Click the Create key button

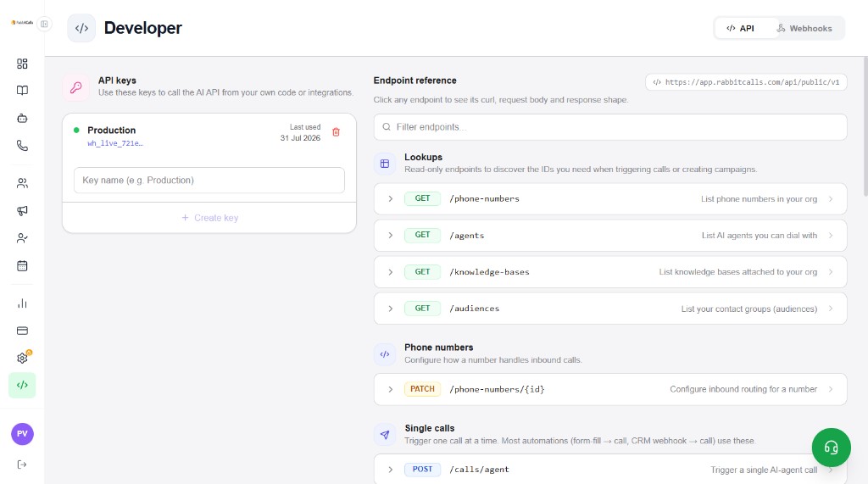tap(209, 218)
